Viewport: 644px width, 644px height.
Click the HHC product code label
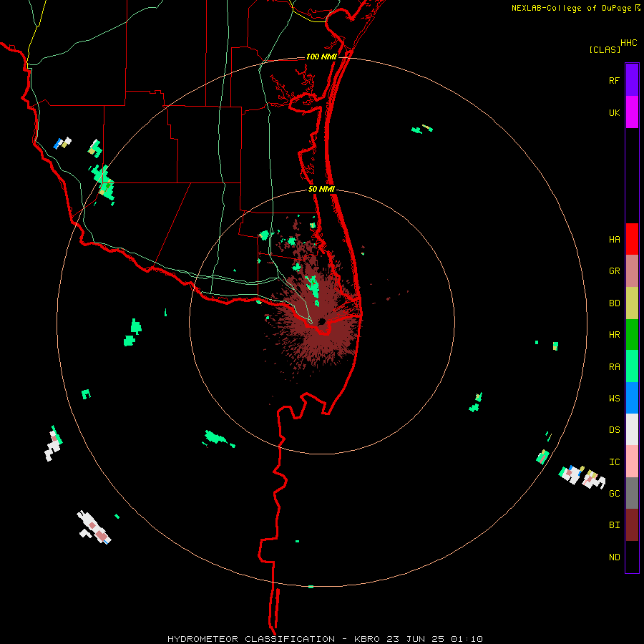click(629, 43)
